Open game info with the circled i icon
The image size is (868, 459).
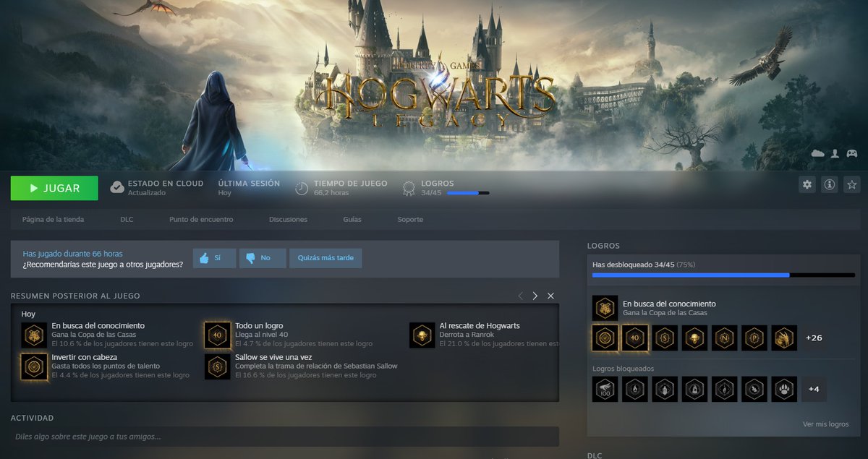click(830, 185)
